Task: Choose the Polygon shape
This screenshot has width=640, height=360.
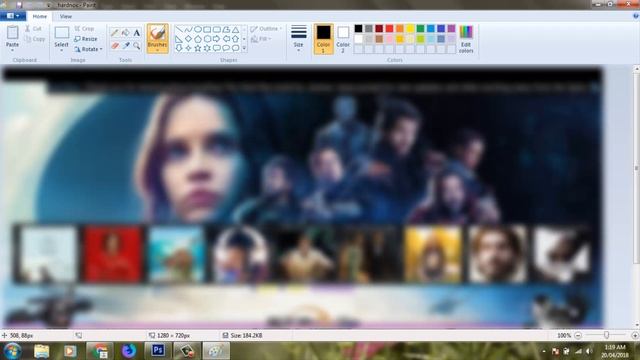Action: pos(226,29)
